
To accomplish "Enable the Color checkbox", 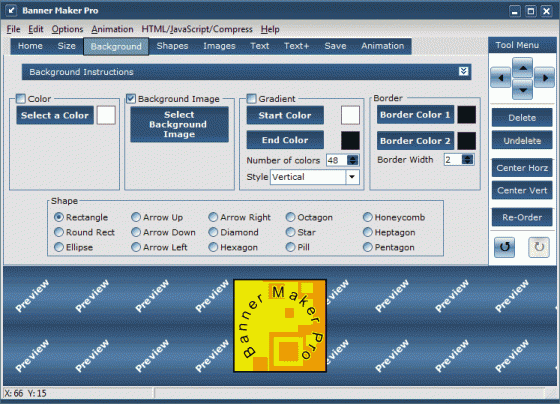I will coord(21,98).
